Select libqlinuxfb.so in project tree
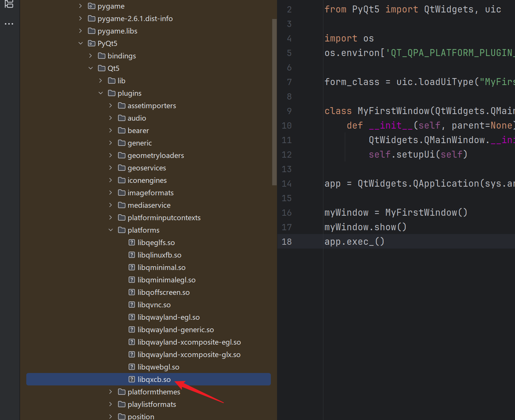The image size is (515, 420). [159, 255]
